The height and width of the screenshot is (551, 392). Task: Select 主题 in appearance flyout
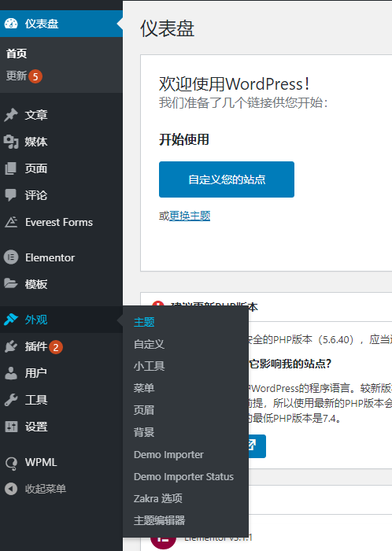144,322
